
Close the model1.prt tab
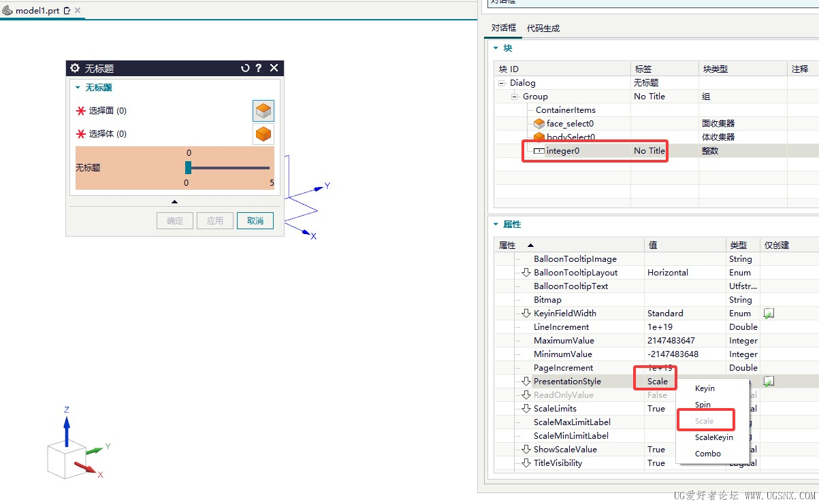[78, 11]
